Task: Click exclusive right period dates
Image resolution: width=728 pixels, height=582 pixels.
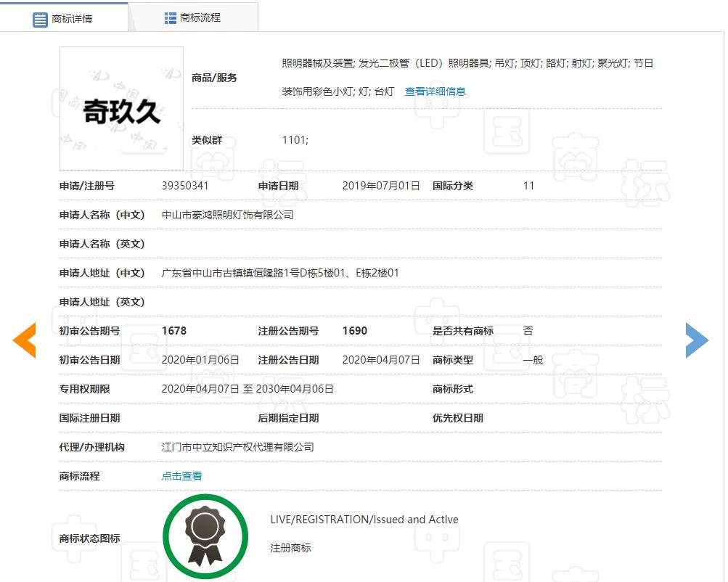Action: point(248,389)
